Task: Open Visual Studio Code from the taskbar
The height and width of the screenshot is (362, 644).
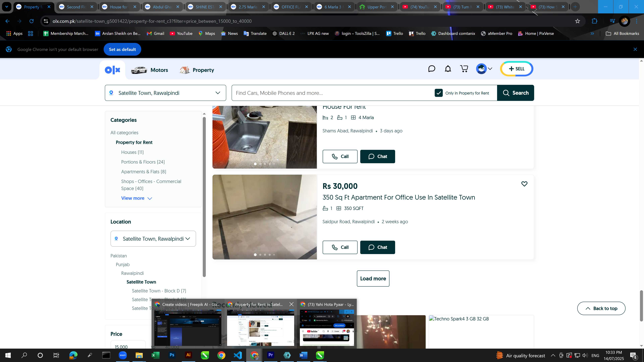Action: click(x=238, y=355)
